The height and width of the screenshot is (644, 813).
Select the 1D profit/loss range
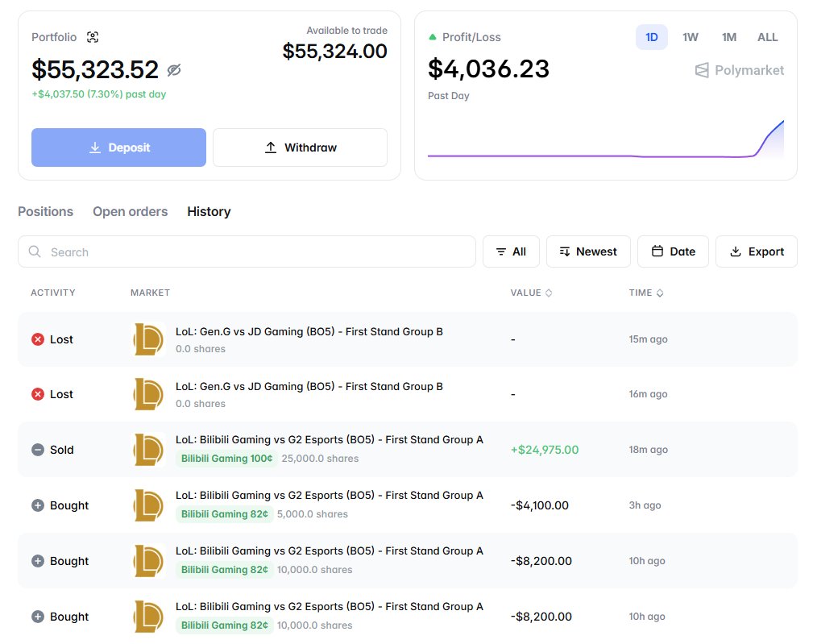coord(651,37)
